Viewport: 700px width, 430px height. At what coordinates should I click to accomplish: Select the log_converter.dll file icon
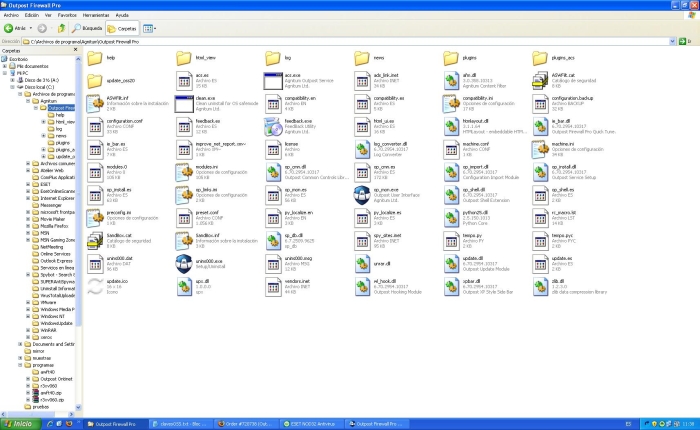click(x=362, y=150)
